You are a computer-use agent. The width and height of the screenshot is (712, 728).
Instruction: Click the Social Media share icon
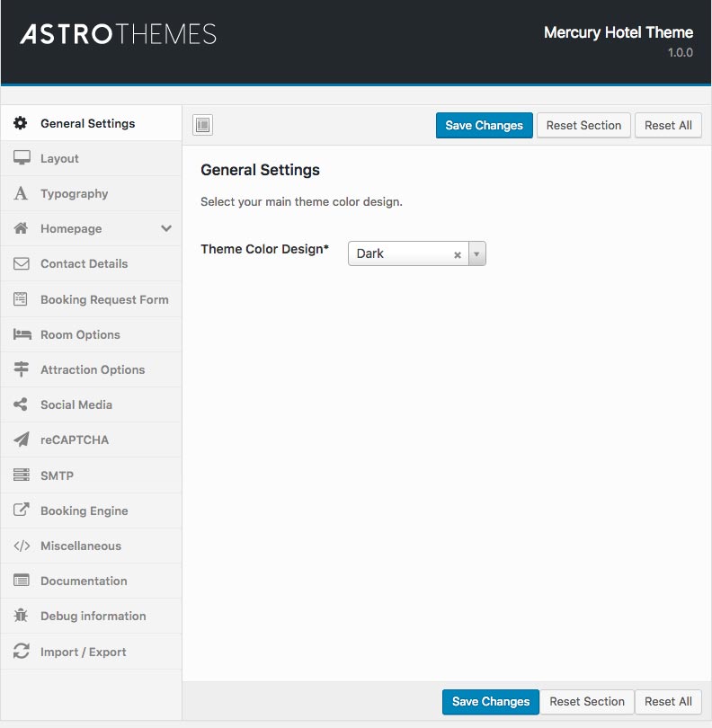coord(21,404)
